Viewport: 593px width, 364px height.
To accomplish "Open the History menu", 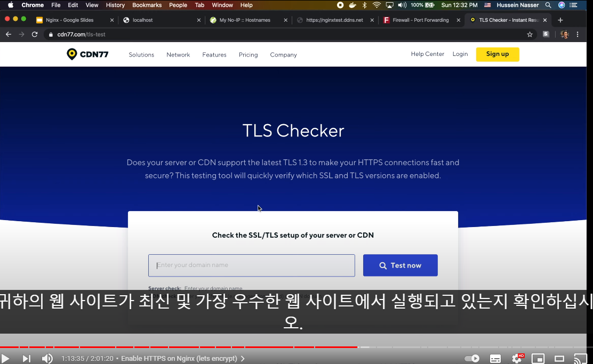I will [x=115, y=5].
